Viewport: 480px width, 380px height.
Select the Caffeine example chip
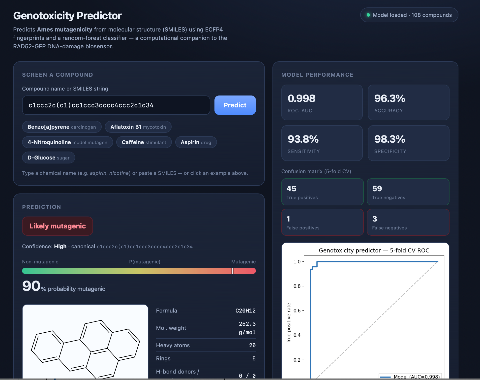pyautogui.click(x=144, y=142)
